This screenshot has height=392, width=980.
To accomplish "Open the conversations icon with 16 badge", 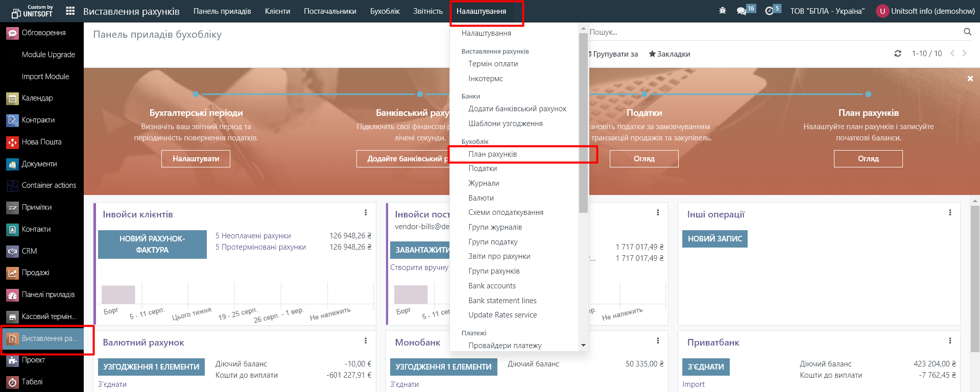I will [x=742, y=11].
